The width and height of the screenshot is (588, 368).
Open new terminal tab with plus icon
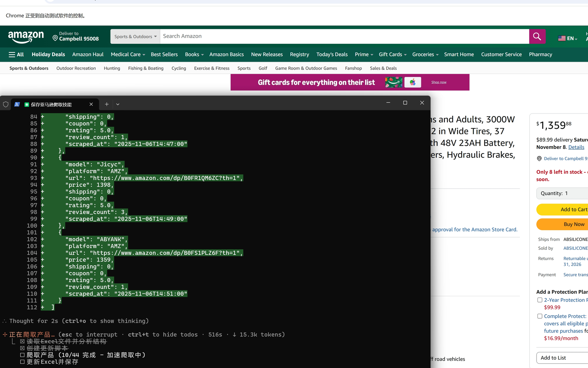pos(107,104)
